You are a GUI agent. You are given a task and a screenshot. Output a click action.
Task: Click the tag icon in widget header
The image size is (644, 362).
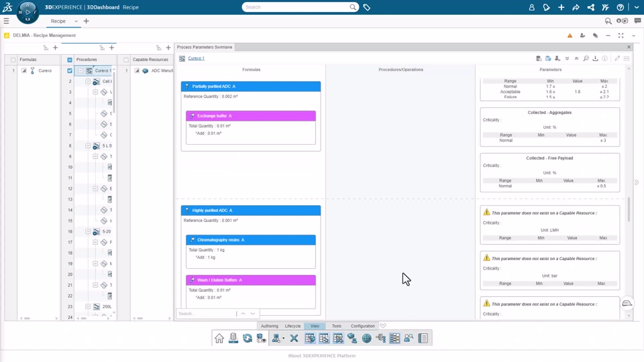595,36
